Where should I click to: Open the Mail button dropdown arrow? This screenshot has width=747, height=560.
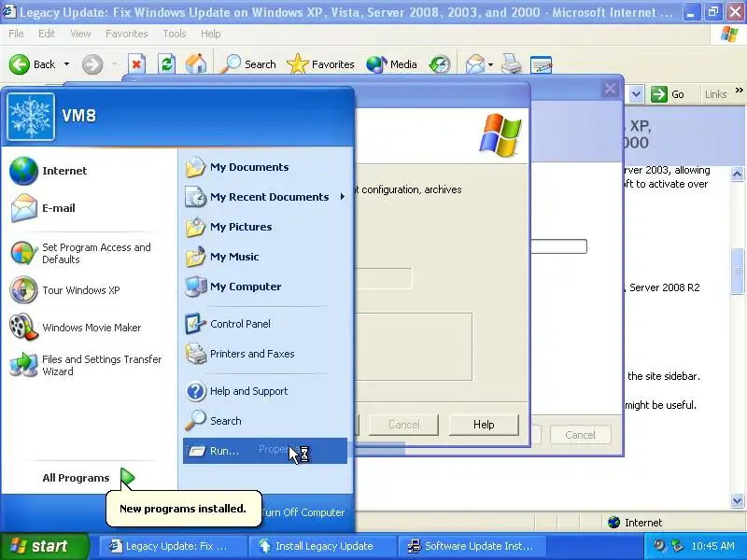pos(490,64)
